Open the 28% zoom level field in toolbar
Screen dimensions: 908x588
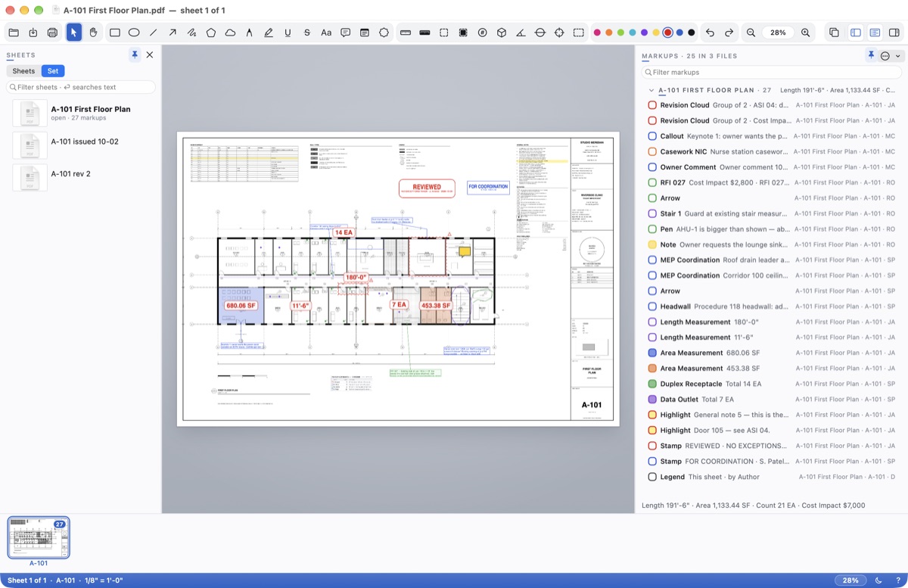(778, 33)
